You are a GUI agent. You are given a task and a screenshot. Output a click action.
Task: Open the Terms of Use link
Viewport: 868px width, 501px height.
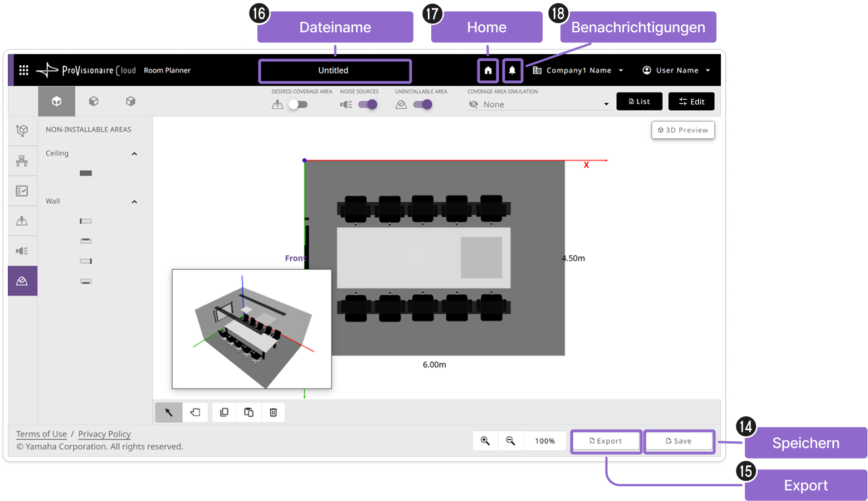click(41, 434)
